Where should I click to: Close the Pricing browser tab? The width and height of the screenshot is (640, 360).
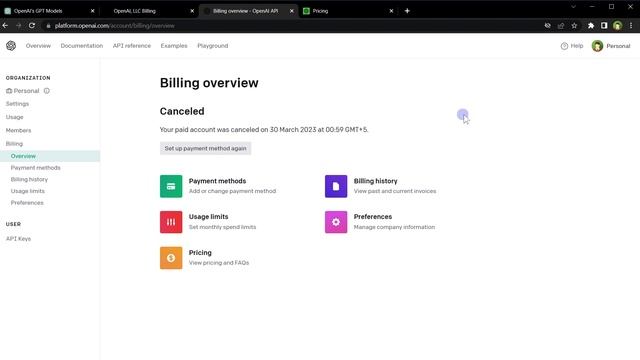point(391,11)
